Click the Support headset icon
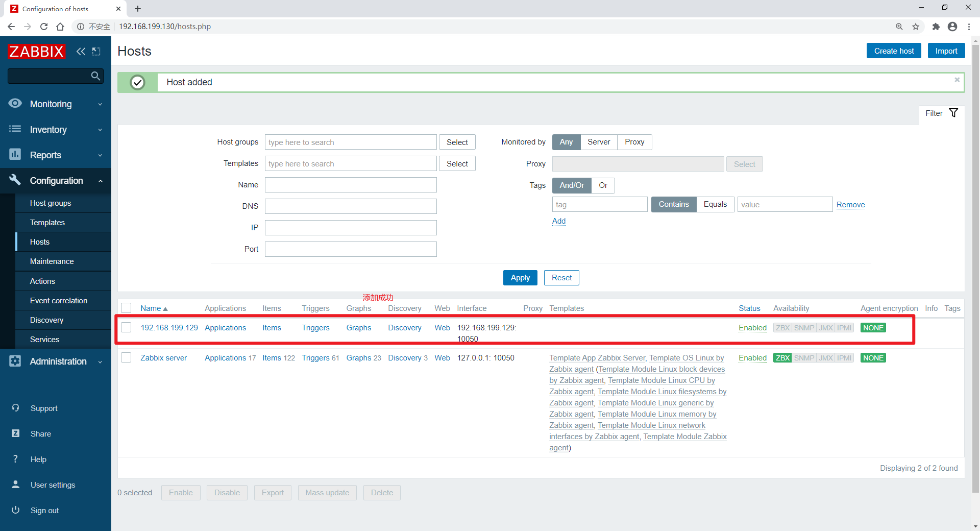This screenshot has height=531, width=980. [x=15, y=408]
